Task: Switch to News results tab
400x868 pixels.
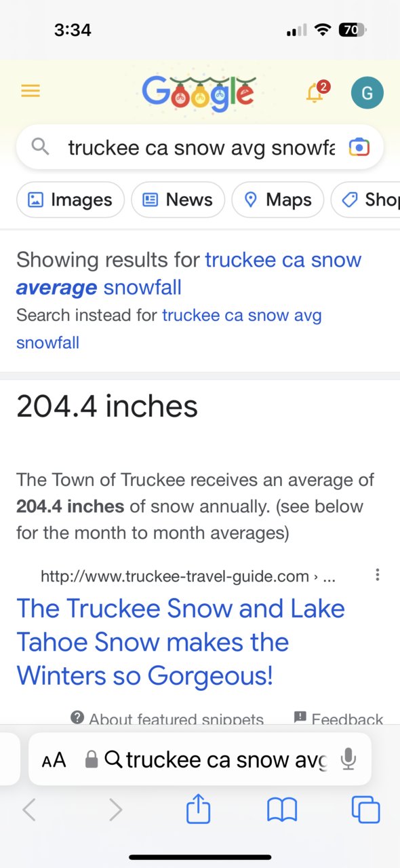Action: 178,200
